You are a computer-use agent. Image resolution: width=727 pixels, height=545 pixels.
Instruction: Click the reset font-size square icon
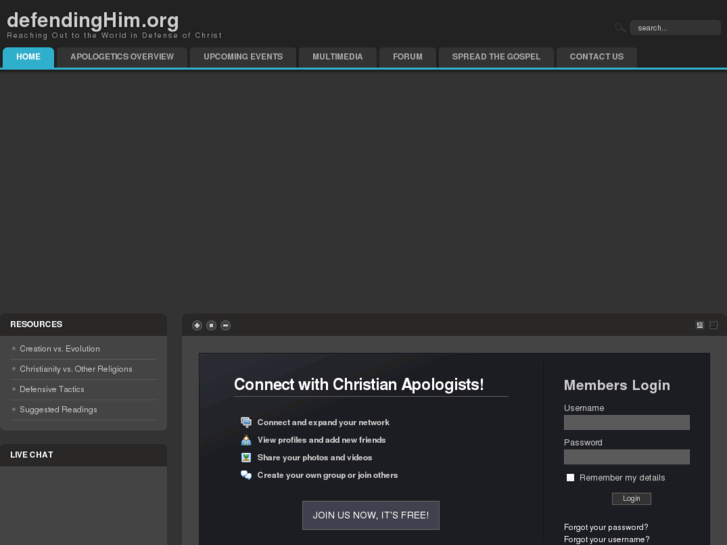211,326
